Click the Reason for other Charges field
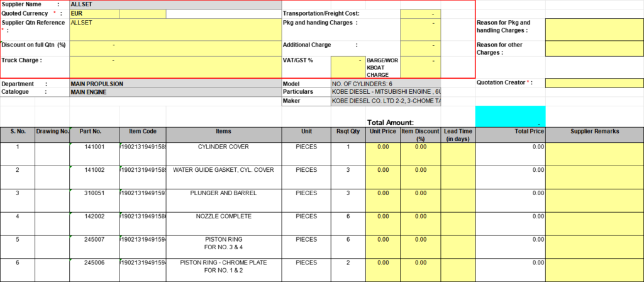This screenshot has width=644, height=282. coord(594,48)
